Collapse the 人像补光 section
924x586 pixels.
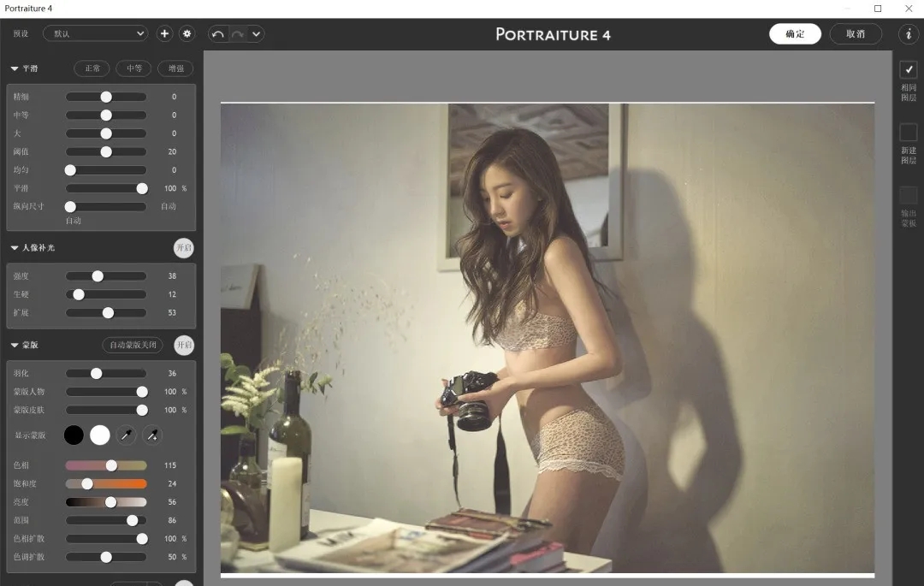[x=15, y=248]
